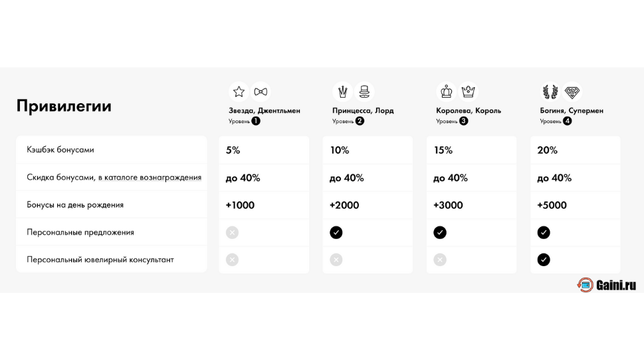This screenshot has width=644, height=360.
Task: Click the Gaini.ru logo icon
Action: pos(586,285)
